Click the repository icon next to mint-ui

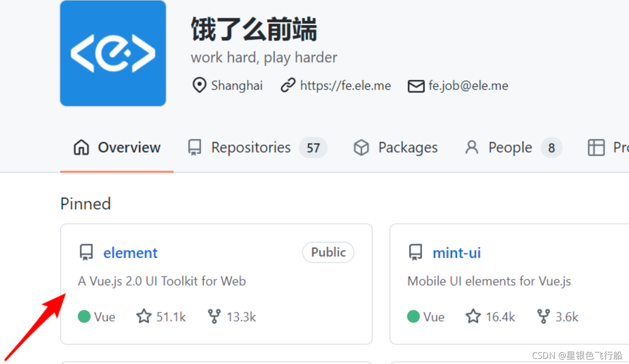[x=416, y=252]
